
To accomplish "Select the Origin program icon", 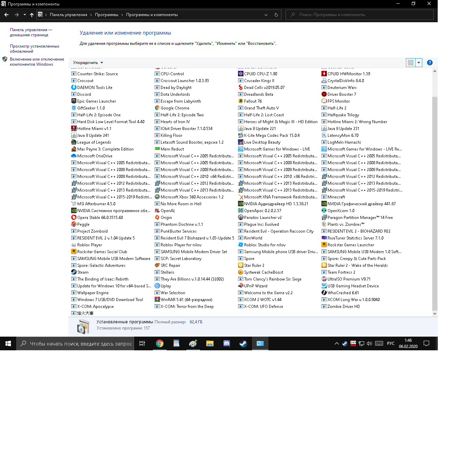I will [x=157, y=218].
